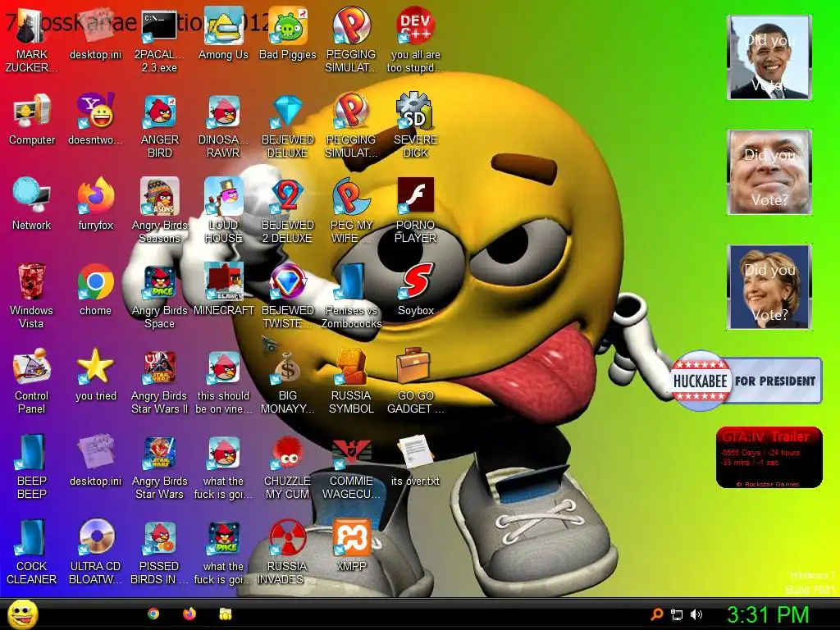This screenshot has width=840, height=630.
Task: Click the Hillary Clinton 'Did you Vote?' gadget
Action: pyautogui.click(x=769, y=287)
